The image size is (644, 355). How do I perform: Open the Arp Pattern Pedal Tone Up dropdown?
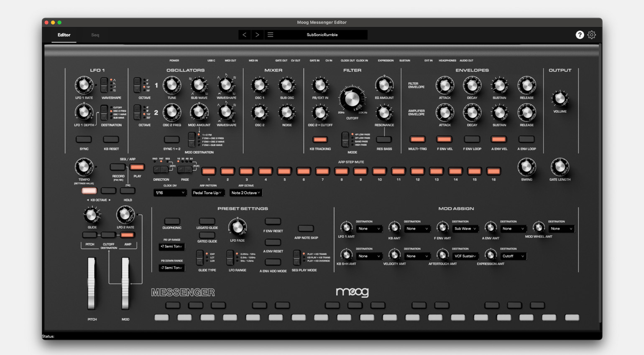tap(207, 193)
